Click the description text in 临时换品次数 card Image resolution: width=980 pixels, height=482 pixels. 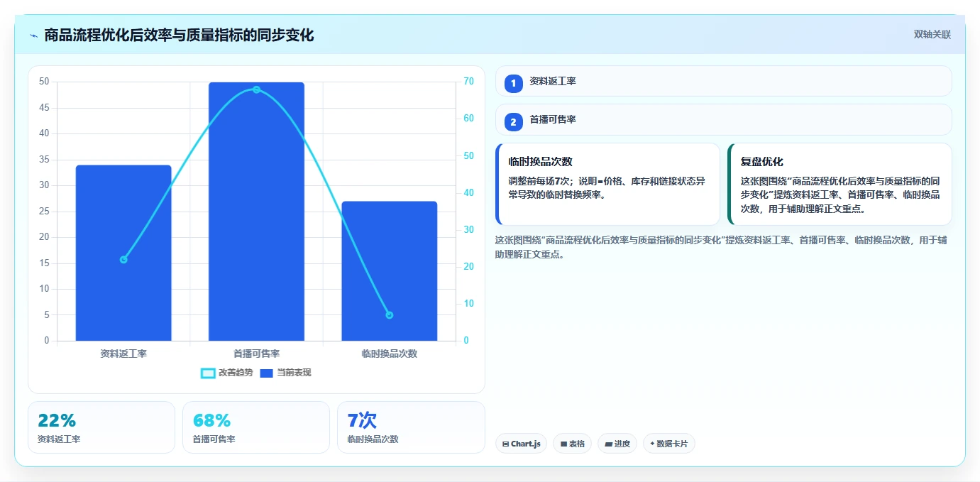point(607,187)
